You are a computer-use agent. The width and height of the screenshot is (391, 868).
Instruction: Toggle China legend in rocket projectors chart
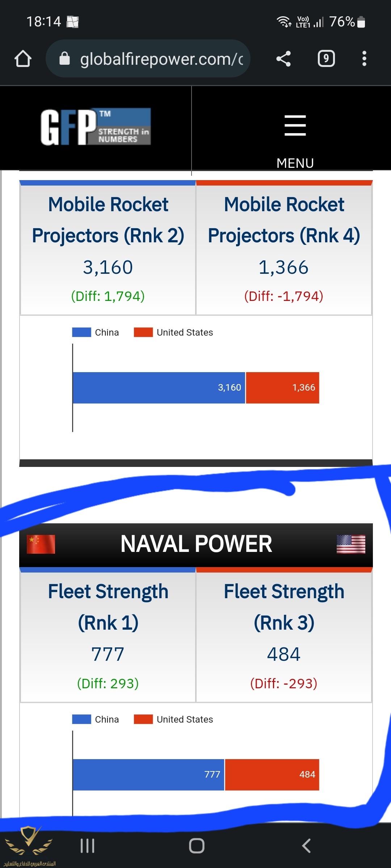(96, 332)
